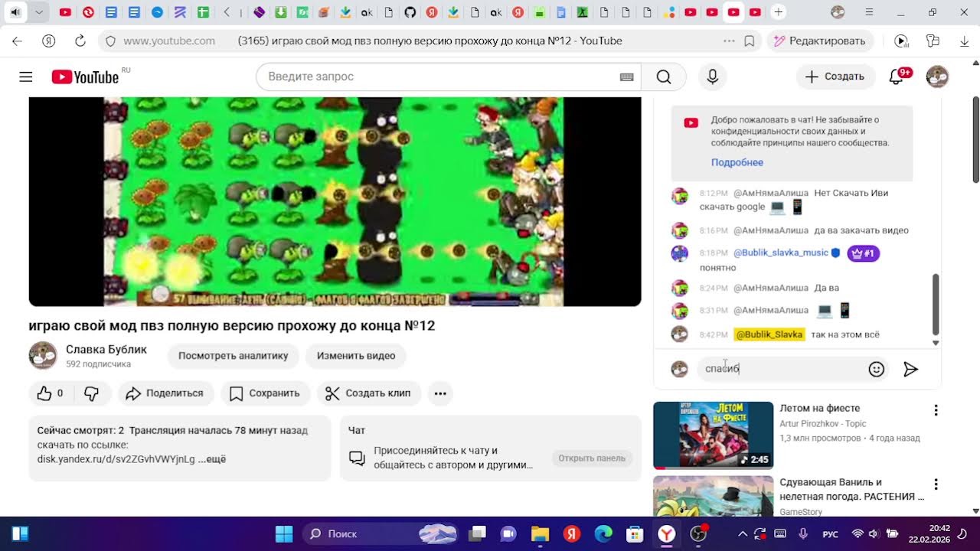Viewport: 980px width, 551px height.
Task: Click the "Редактировать" button in the browser toolbar
Action: click(820, 41)
